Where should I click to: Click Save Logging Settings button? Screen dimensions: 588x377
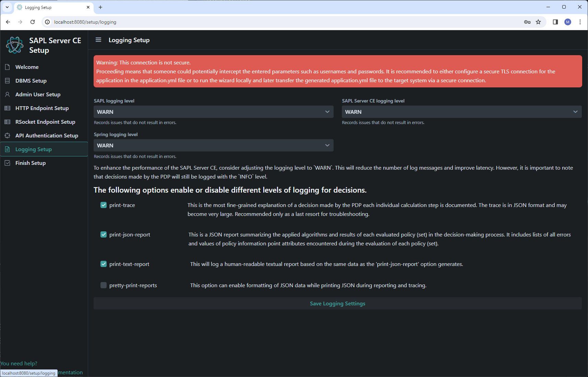pos(338,303)
